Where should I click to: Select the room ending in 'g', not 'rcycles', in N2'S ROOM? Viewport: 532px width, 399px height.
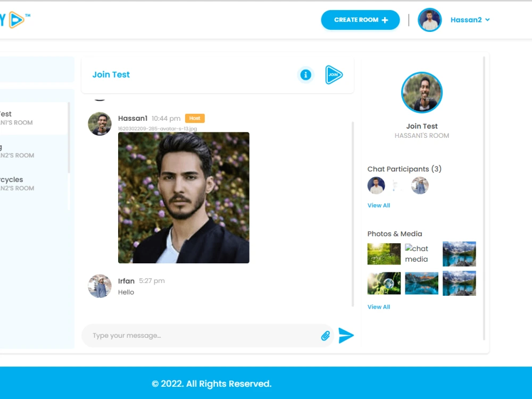pos(33,151)
